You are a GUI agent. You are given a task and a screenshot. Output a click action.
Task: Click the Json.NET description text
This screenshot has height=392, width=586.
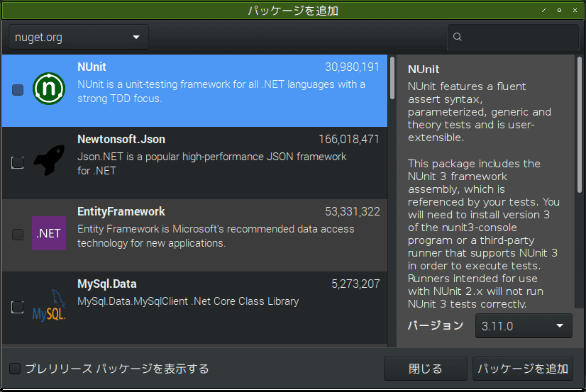[212, 164]
